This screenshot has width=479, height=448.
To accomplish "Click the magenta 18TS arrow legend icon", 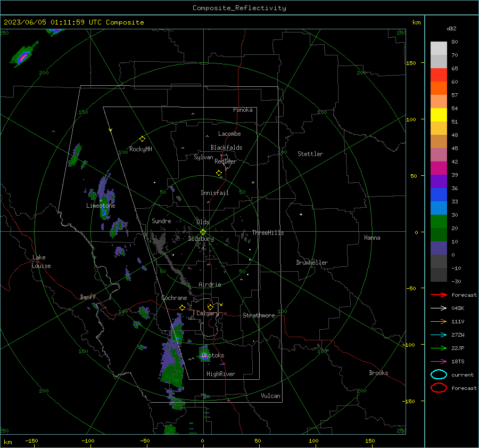I will (439, 362).
